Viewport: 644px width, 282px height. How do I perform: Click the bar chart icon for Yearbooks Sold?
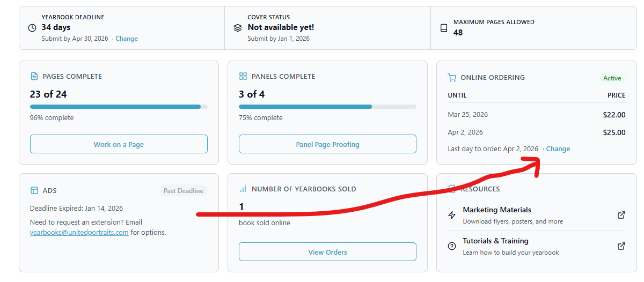[243, 189]
